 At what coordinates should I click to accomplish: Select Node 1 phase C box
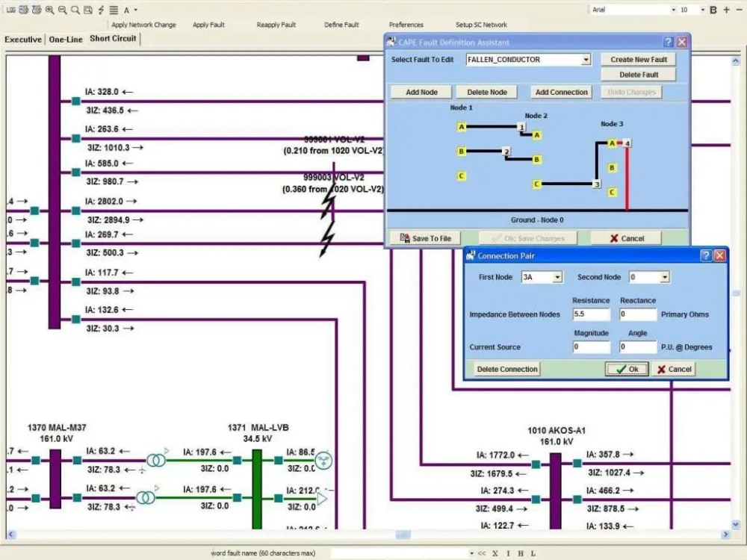point(461,176)
